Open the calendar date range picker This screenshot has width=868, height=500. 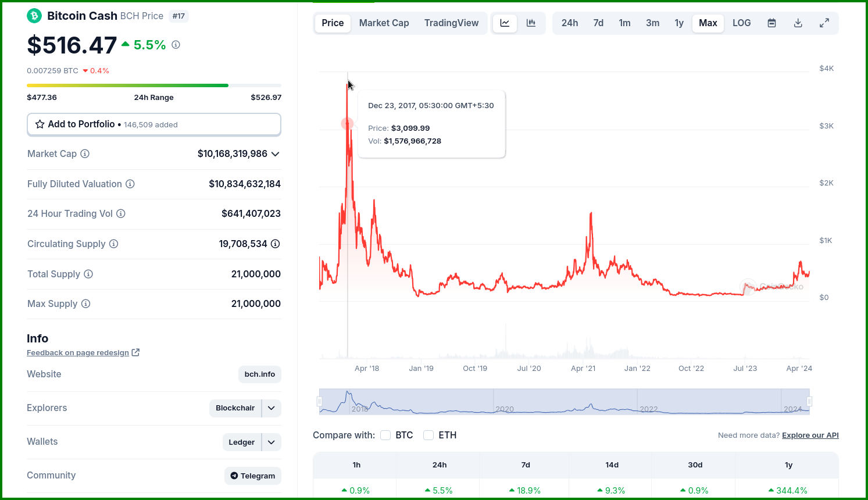point(771,23)
